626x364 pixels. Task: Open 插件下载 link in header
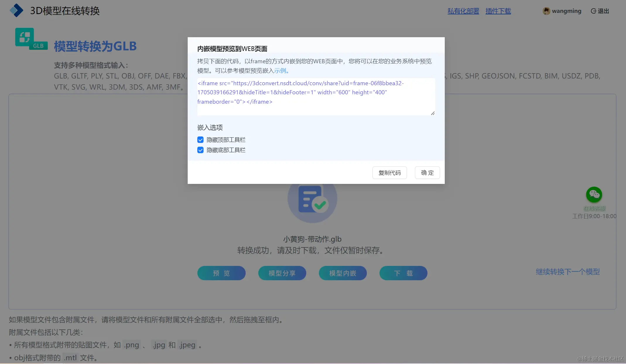(x=498, y=11)
